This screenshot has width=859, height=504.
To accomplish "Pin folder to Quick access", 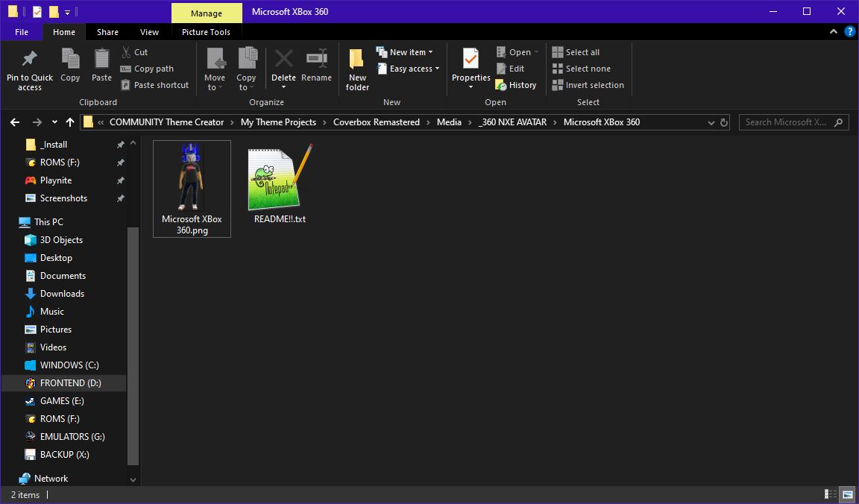I will (x=30, y=70).
